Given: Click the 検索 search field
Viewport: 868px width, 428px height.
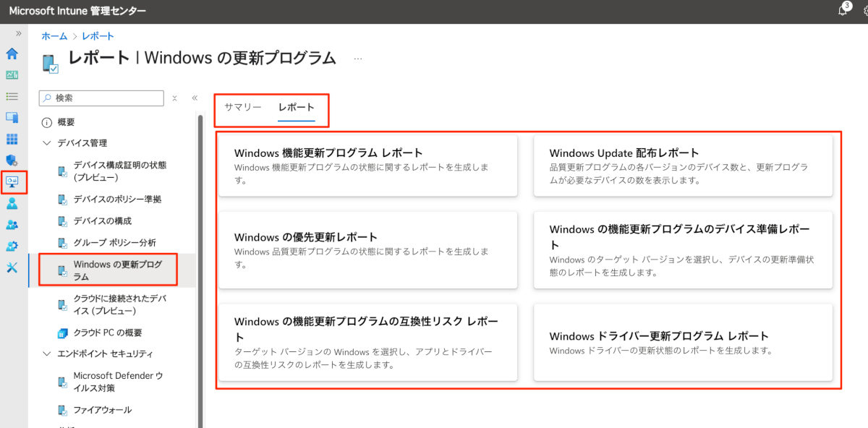Looking at the screenshot, I should click(102, 98).
